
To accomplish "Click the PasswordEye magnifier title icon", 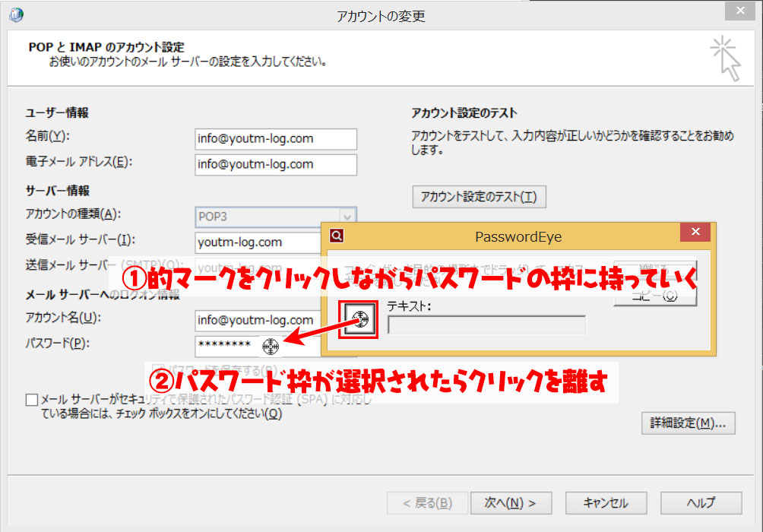I will point(337,236).
